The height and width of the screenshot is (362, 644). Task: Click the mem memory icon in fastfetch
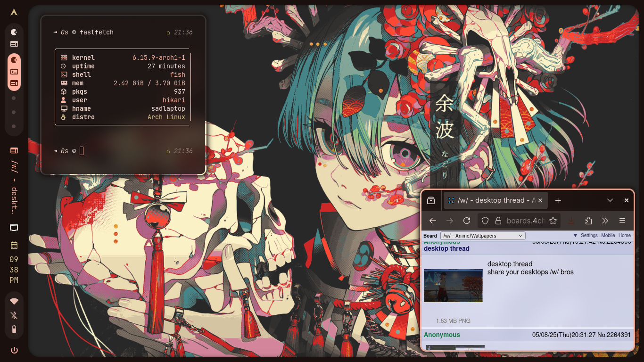[x=64, y=83]
